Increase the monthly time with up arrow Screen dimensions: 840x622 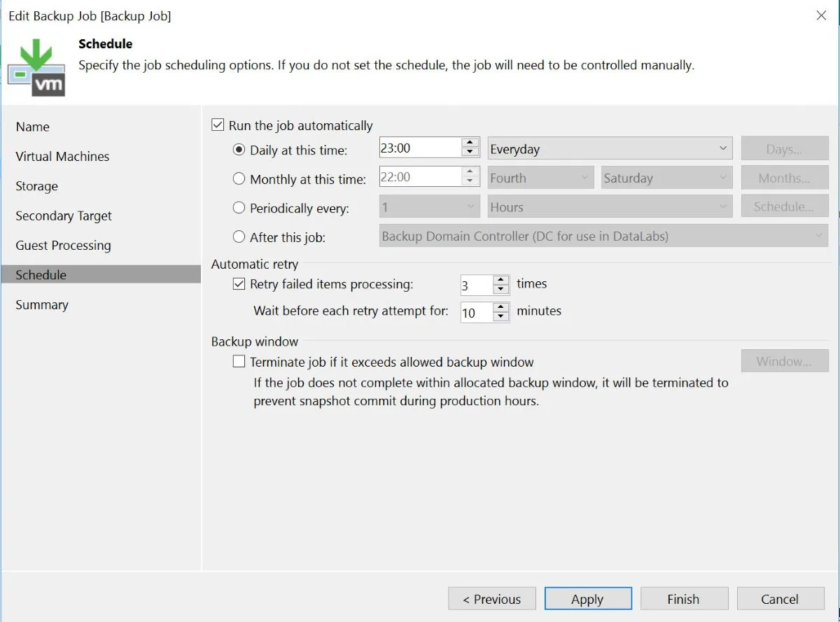(470, 172)
